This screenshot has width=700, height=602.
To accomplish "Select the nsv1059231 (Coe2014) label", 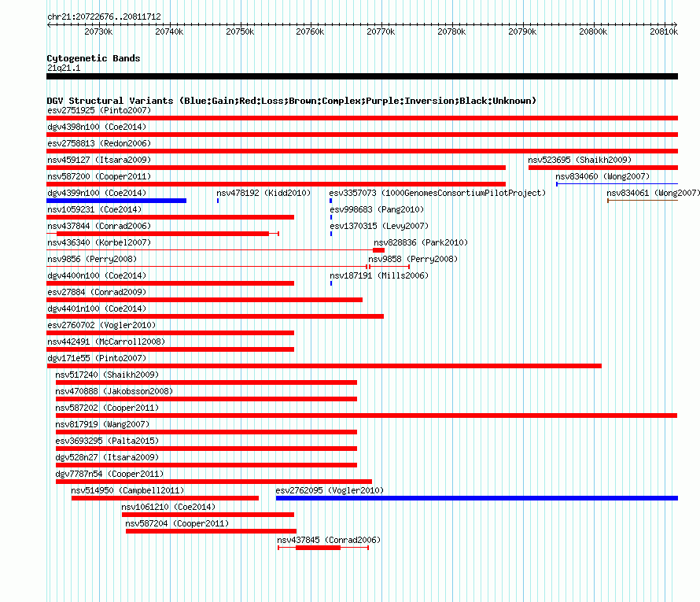I will (94, 209).
